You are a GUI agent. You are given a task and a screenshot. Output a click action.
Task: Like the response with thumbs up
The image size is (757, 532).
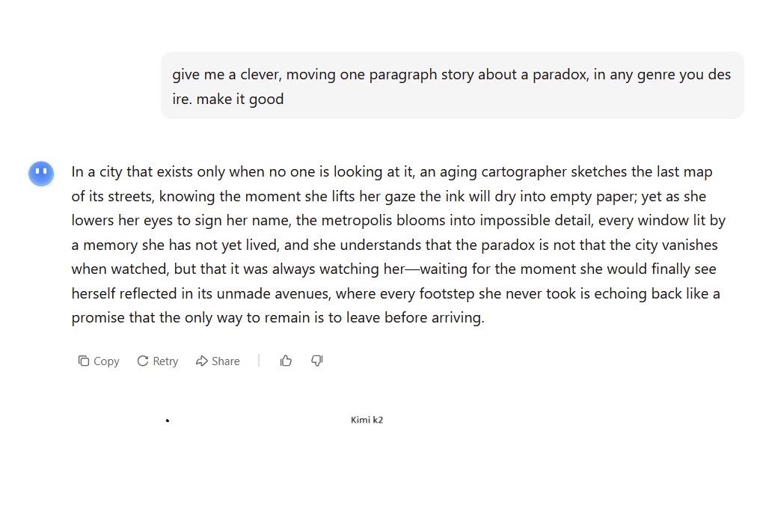pyautogui.click(x=286, y=361)
